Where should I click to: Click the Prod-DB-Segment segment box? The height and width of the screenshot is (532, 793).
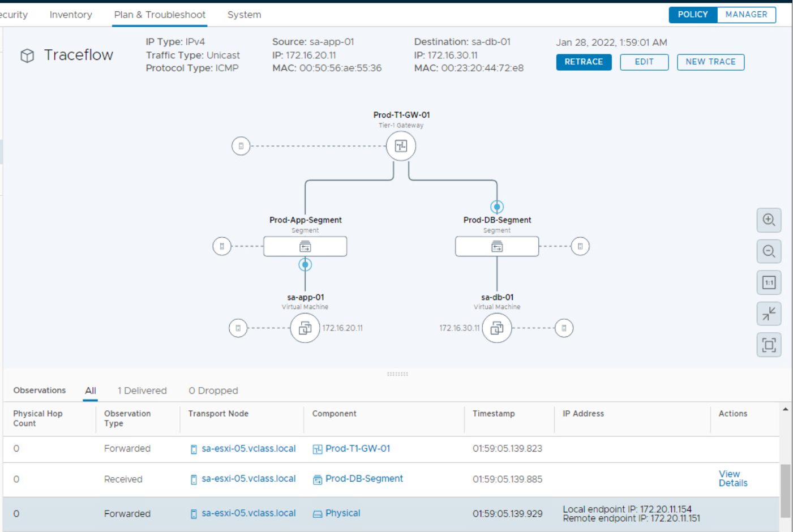[x=496, y=246]
